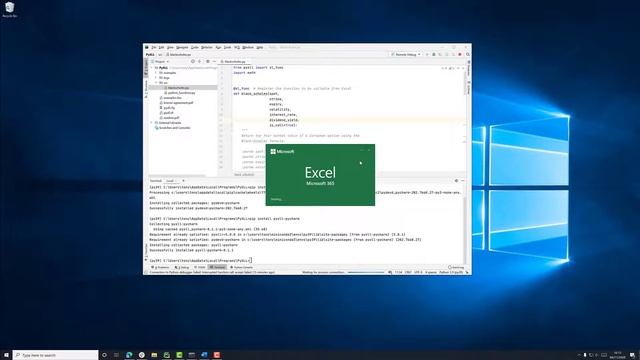
Task: Open File Explorer from the taskbar
Action: (154, 355)
